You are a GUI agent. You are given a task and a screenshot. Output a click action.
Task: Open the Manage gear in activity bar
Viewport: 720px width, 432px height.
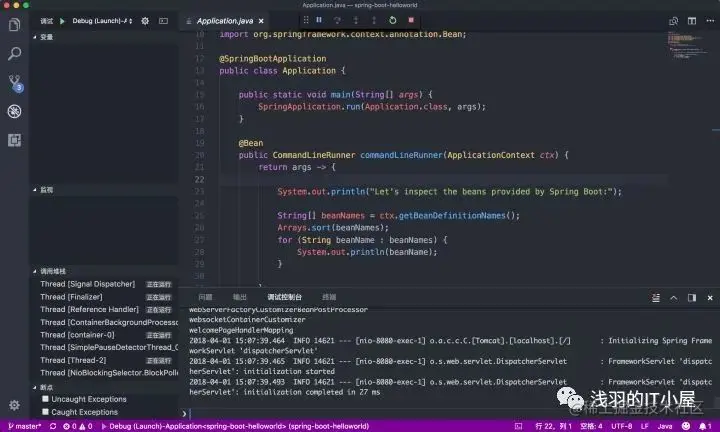coord(14,405)
